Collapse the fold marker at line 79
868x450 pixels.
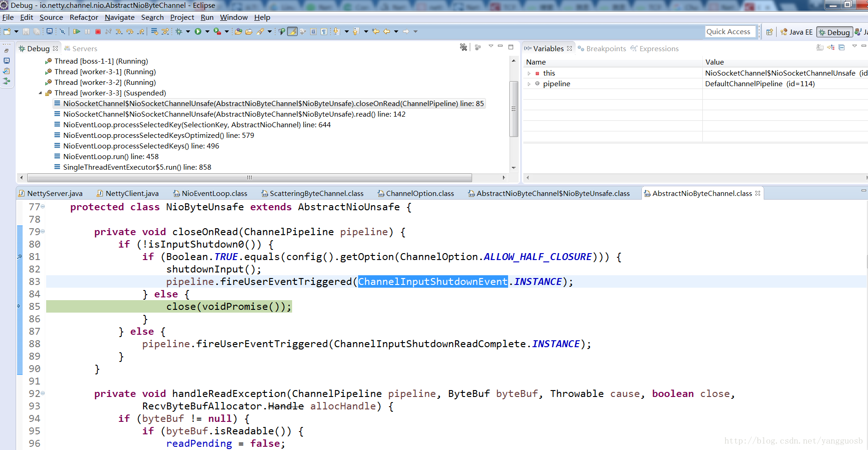pos(43,231)
